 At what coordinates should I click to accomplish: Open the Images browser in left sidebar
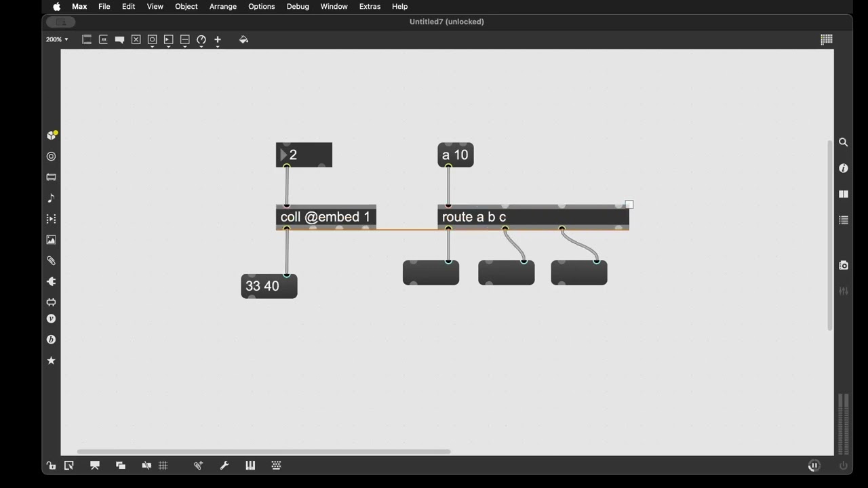point(51,240)
